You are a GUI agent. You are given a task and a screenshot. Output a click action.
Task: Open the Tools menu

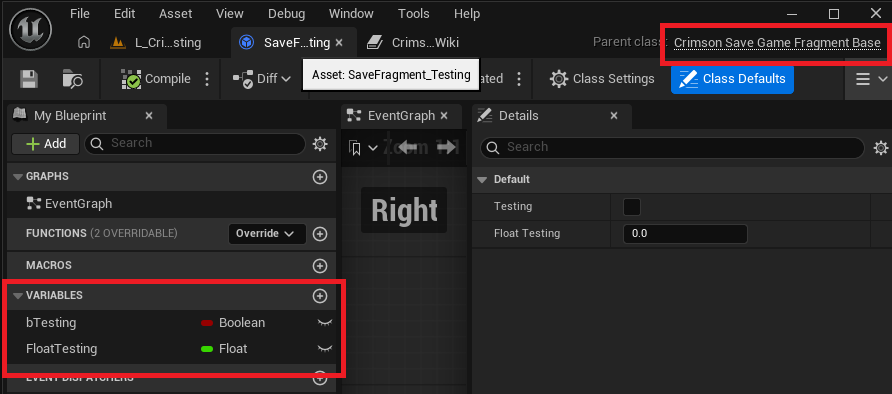coord(414,14)
